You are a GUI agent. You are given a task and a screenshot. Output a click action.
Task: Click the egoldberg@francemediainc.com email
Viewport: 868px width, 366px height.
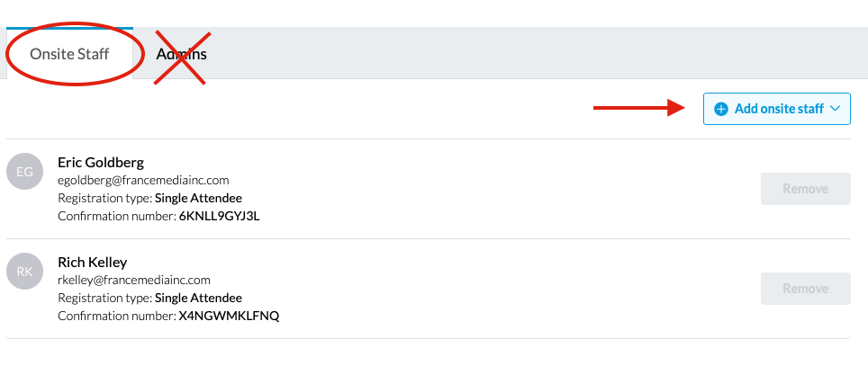[x=143, y=180]
